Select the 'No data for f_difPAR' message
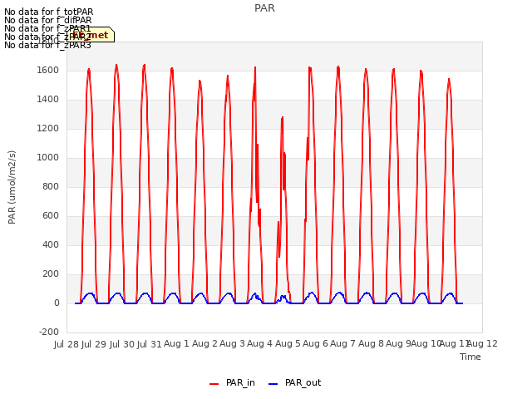The width and height of the screenshot is (532, 399). pos(48,20)
